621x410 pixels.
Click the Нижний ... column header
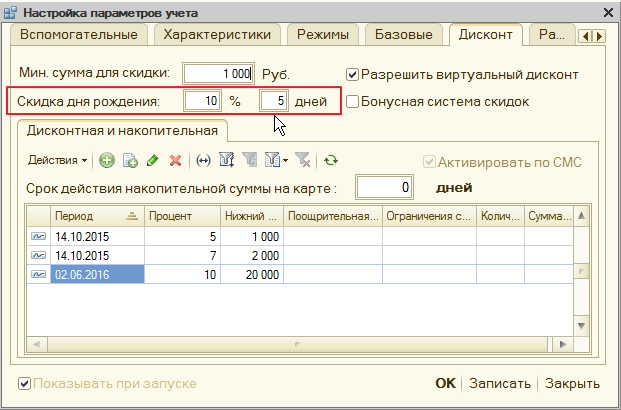coord(252,216)
